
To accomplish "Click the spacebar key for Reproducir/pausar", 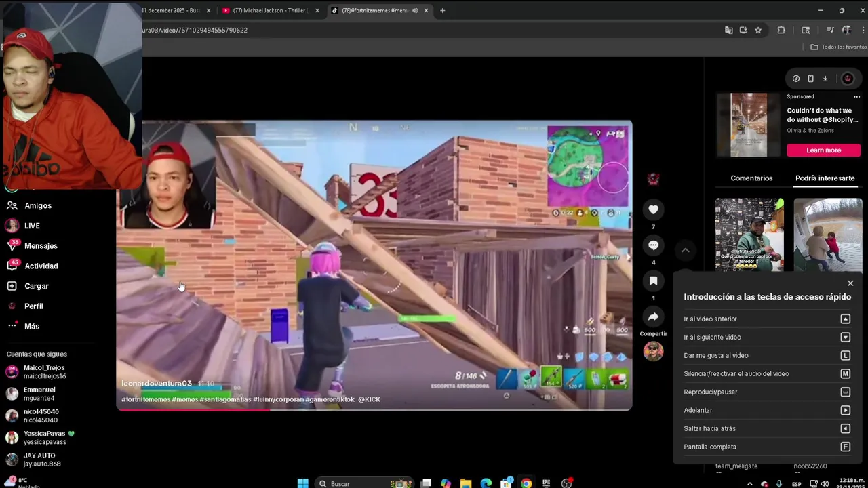I will click(x=845, y=392).
